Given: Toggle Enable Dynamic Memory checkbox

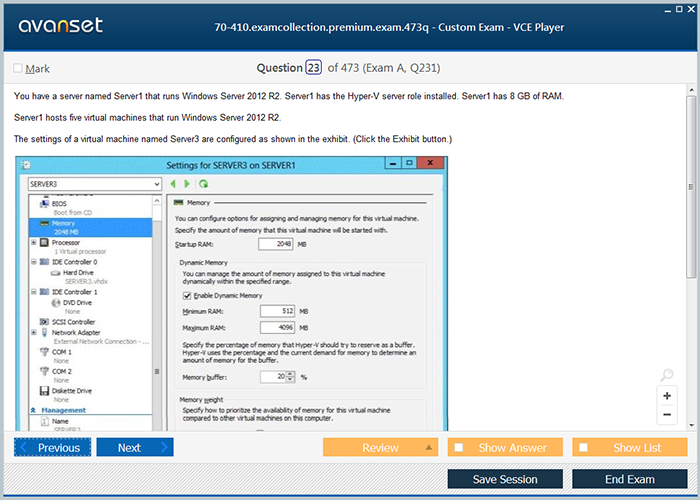Looking at the screenshot, I should [187, 296].
